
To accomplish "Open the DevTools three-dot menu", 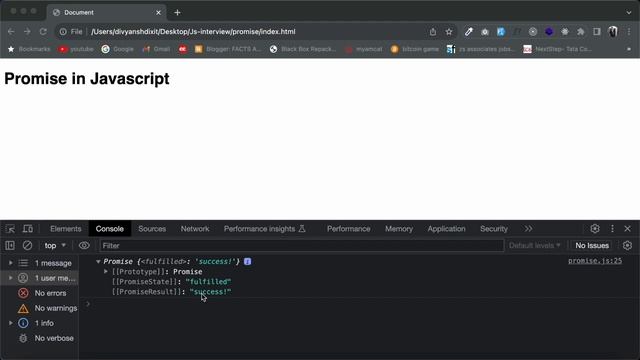I will (x=612, y=229).
